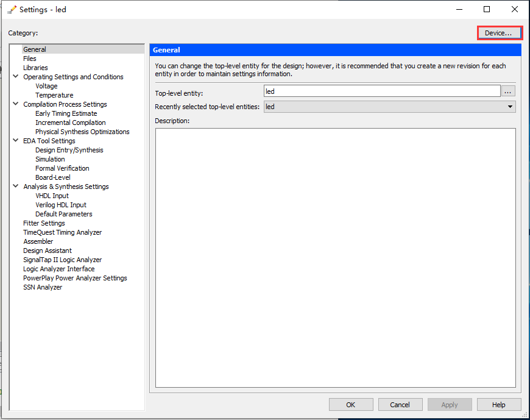Open Verilog HDL Input settings
The width and height of the screenshot is (530, 420).
61,205
